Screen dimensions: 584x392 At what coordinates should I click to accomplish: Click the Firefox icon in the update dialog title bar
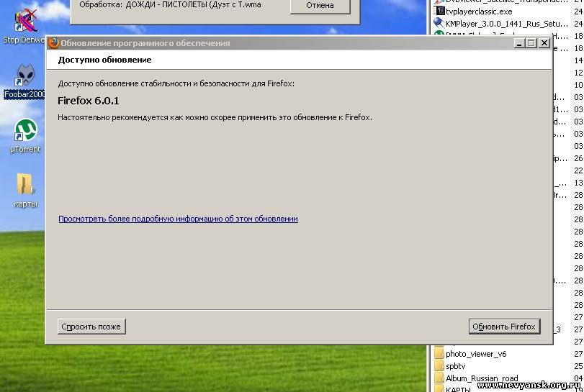[x=54, y=43]
